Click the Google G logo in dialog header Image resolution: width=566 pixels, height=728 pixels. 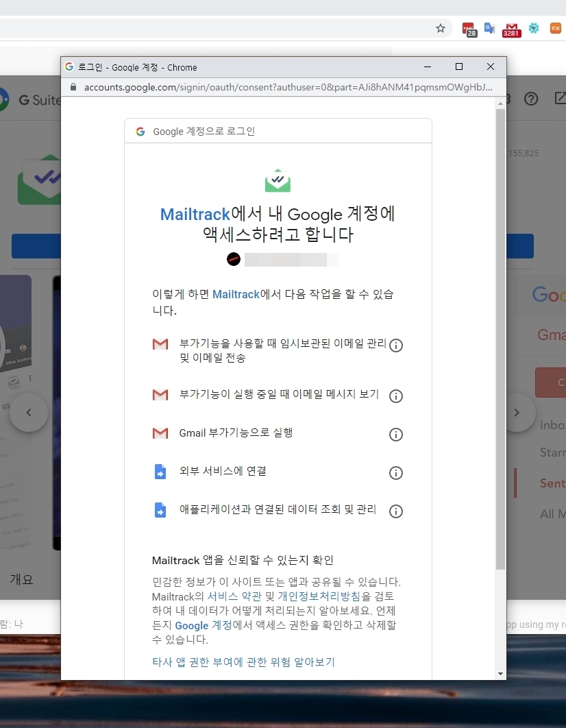click(140, 132)
